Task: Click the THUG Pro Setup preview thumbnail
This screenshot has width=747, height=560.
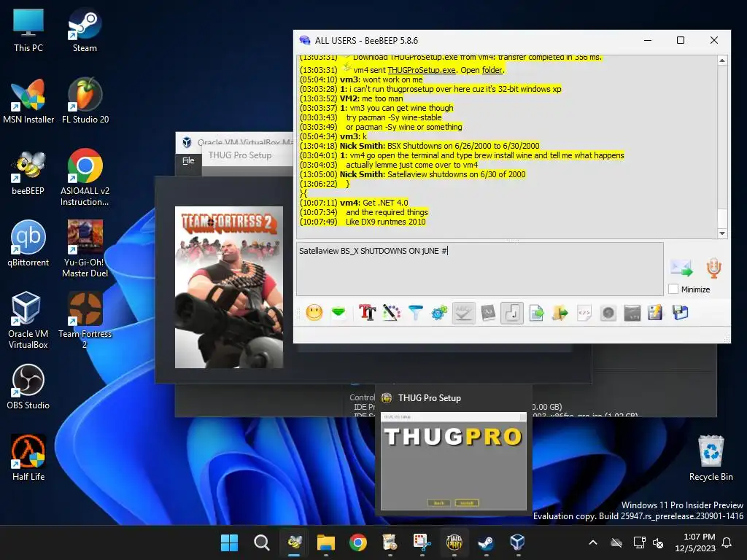Action: pyautogui.click(x=453, y=462)
